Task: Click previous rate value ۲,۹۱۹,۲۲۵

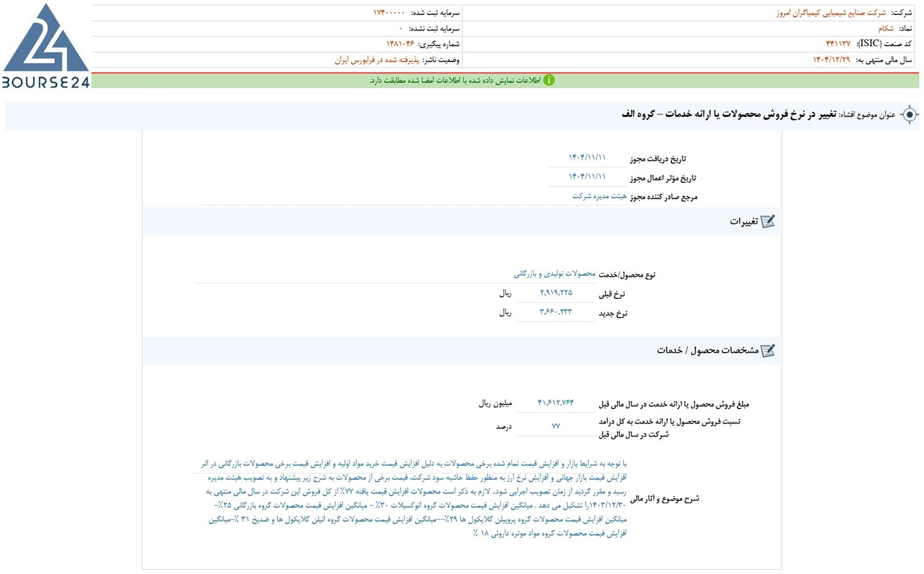Action: coord(556,292)
